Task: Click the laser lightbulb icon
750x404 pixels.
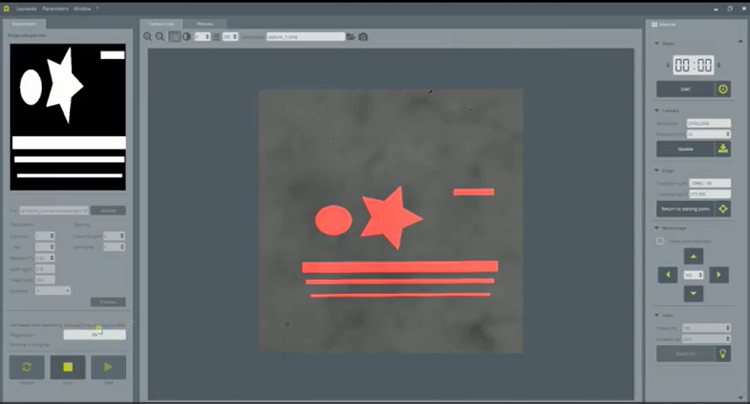Action: (x=723, y=354)
